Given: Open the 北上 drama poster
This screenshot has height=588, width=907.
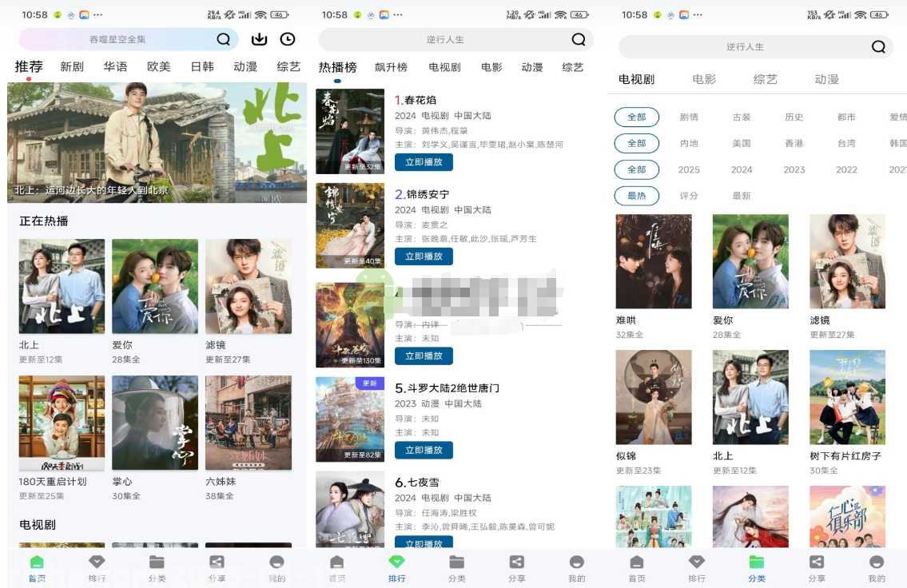Looking at the screenshot, I should point(62,287).
